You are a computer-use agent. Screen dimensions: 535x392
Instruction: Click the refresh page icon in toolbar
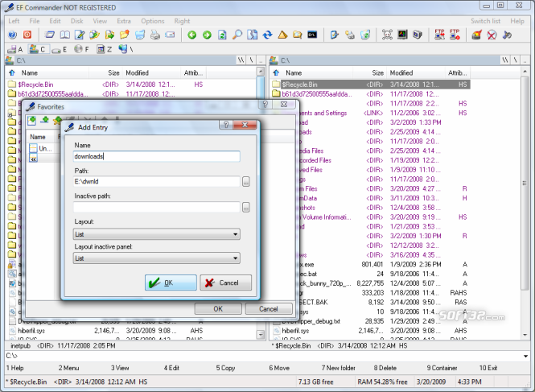[x=222, y=35]
